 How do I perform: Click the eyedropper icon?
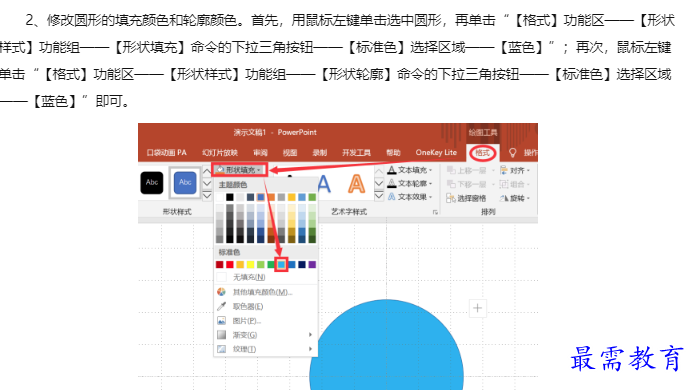pos(222,306)
